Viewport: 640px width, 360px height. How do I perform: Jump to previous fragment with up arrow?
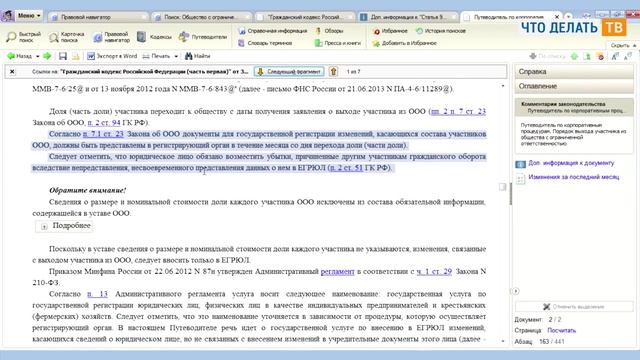pyautogui.click(x=333, y=71)
